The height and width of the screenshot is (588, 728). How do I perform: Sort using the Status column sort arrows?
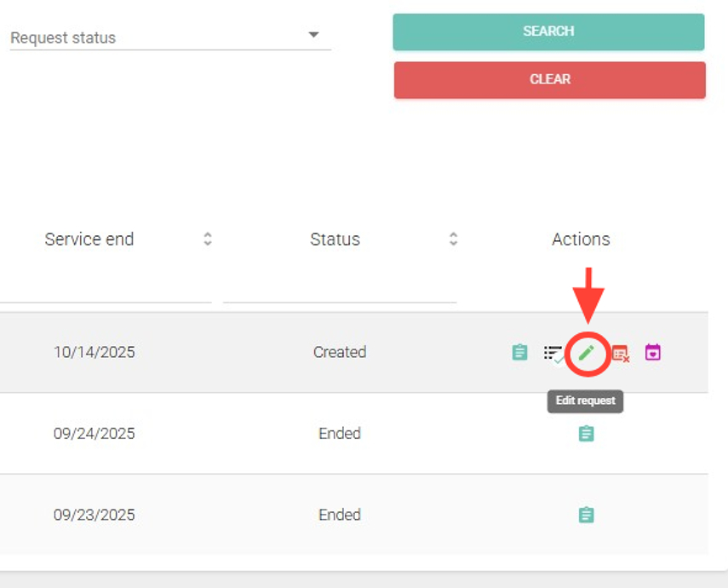453,239
